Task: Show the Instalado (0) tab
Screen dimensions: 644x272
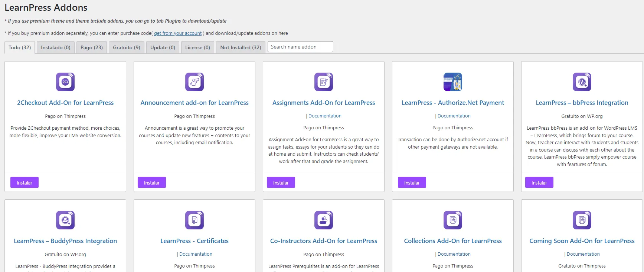Action: 56,47
